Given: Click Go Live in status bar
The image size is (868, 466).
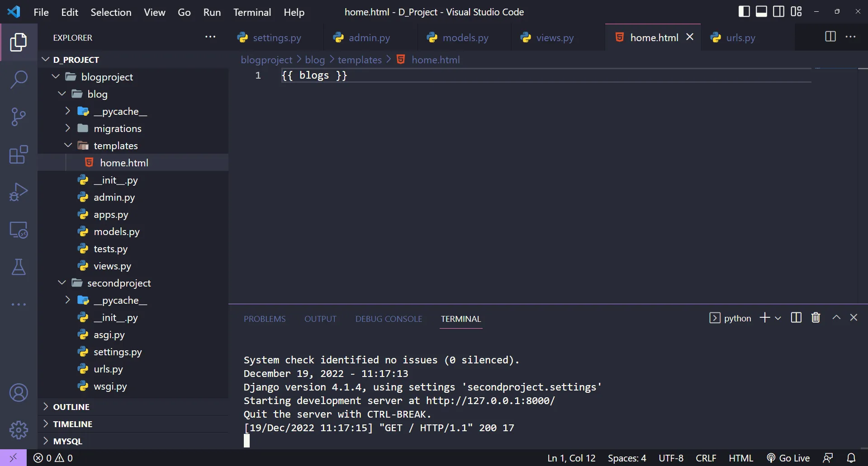Looking at the screenshot, I should coord(788,458).
